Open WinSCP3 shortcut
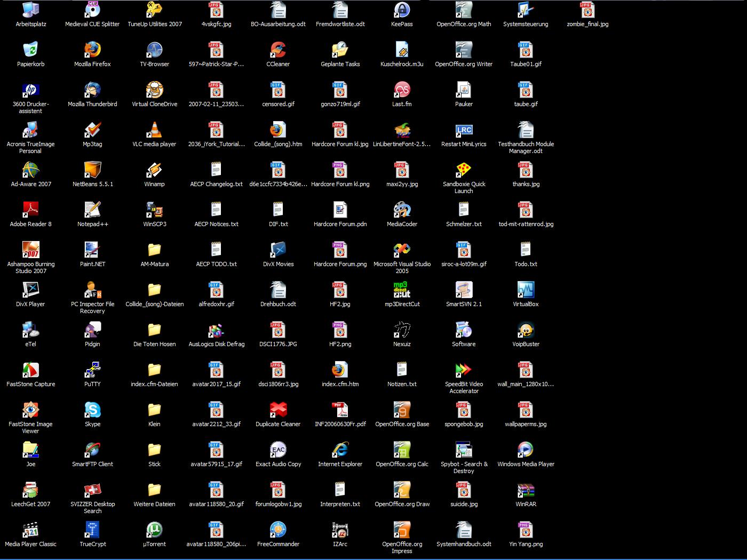The image size is (747, 560). coord(155,210)
